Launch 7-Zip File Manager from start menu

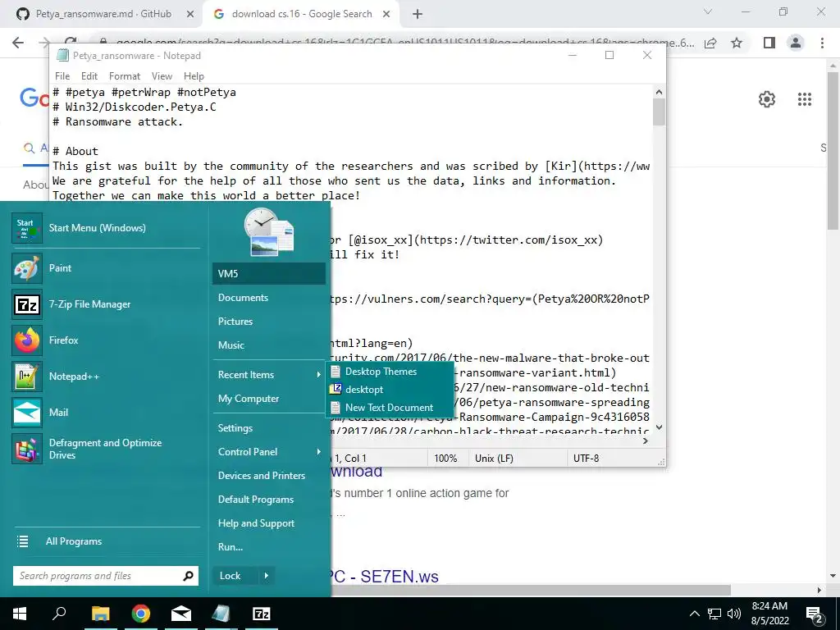pos(106,304)
